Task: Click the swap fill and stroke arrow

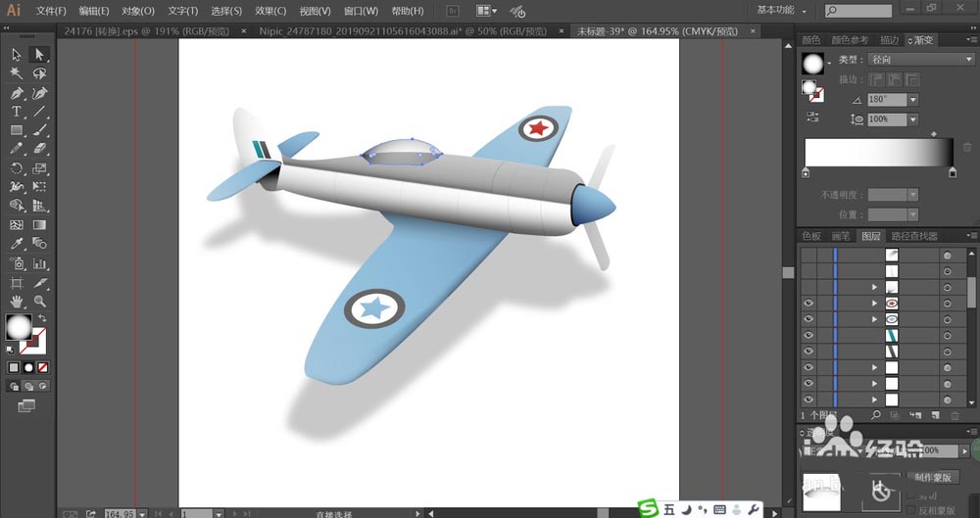Action: point(42,318)
